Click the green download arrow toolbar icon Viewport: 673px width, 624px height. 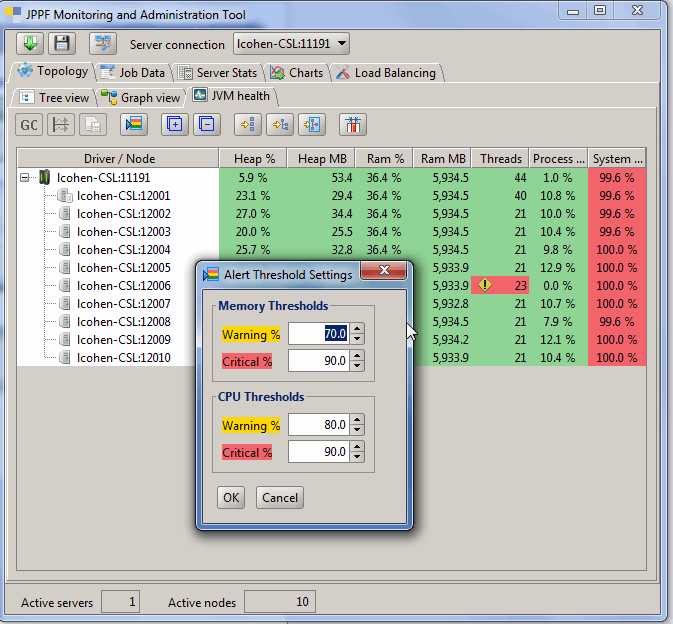click(x=30, y=44)
